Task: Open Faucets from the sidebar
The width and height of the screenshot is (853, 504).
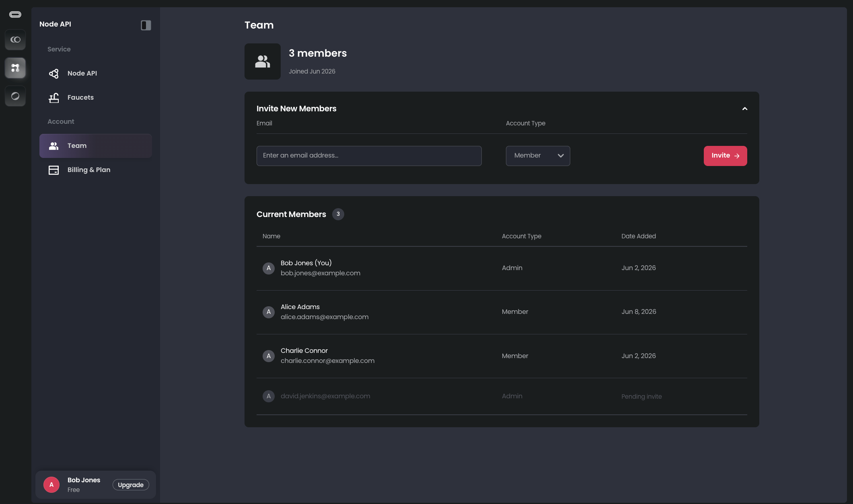Action: [96, 98]
